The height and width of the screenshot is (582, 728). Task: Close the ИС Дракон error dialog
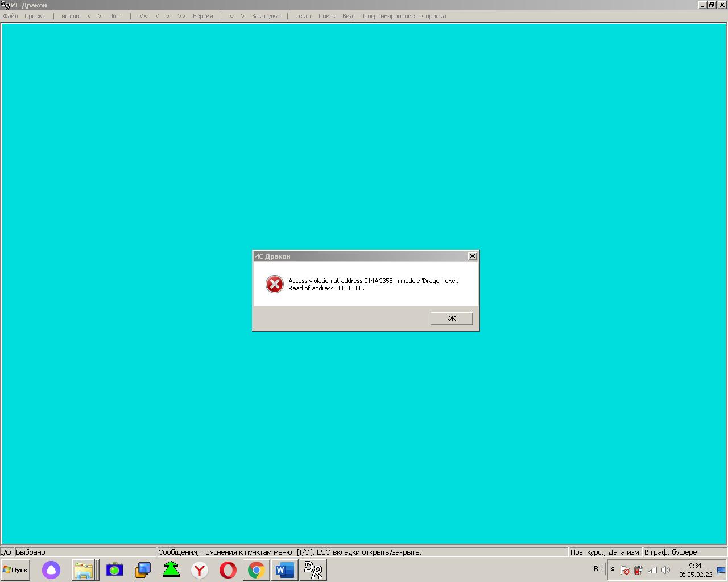[x=472, y=256]
